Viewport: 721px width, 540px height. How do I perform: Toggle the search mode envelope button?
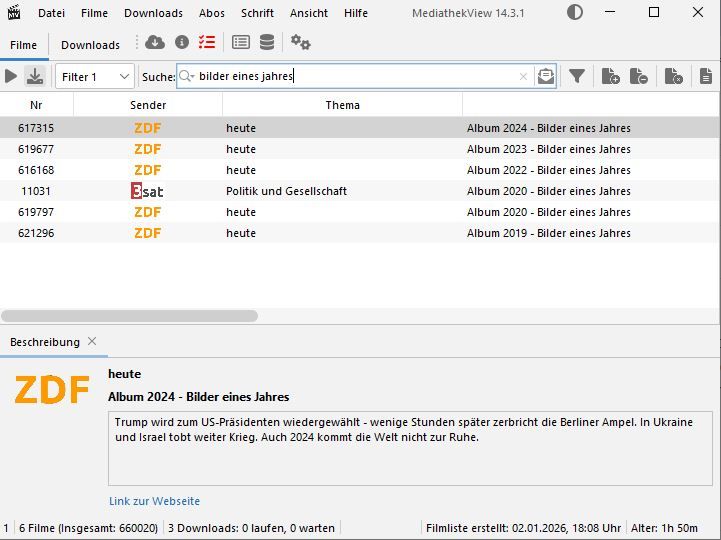pyautogui.click(x=545, y=76)
